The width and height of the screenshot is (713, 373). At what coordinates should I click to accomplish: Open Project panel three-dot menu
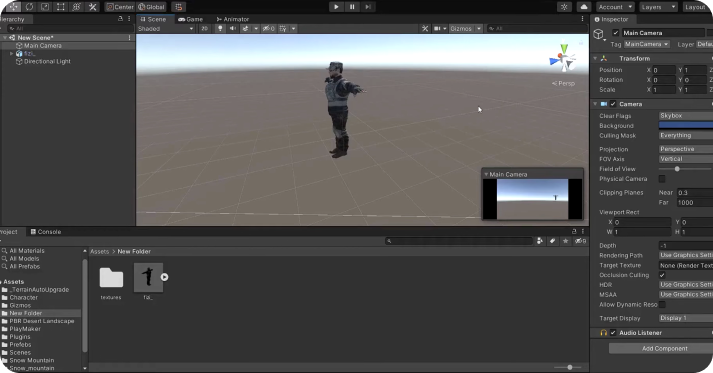[x=582, y=232]
